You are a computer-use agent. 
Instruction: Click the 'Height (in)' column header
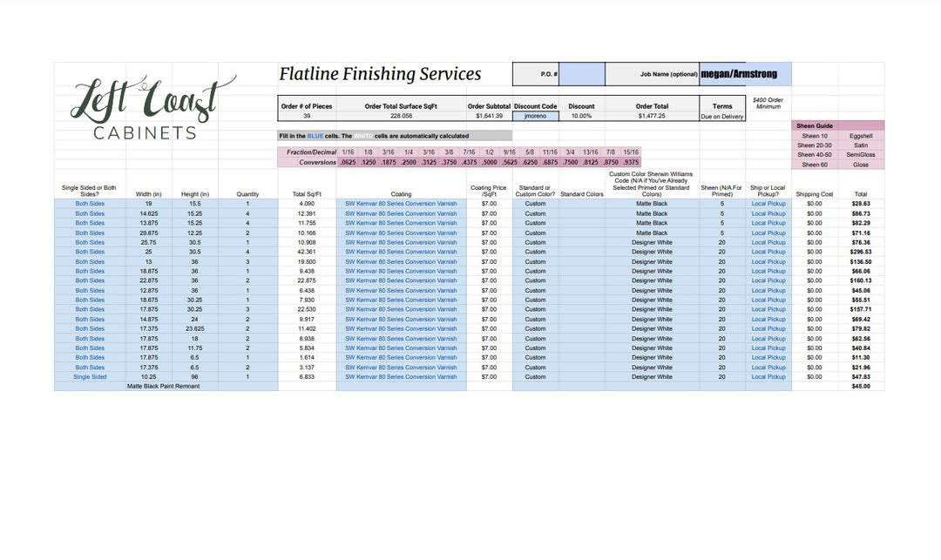point(194,194)
